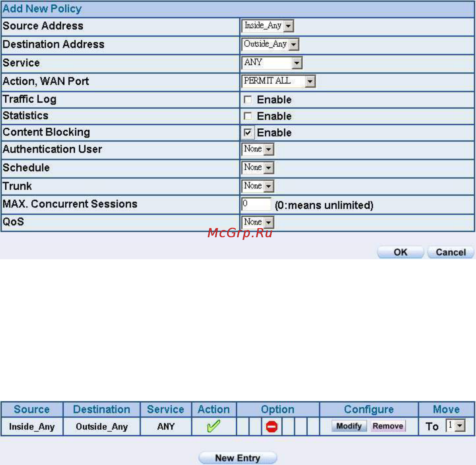476x465 pixels.
Task: Click the Inside_Any source cell
Action: click(x=32, y=427)
